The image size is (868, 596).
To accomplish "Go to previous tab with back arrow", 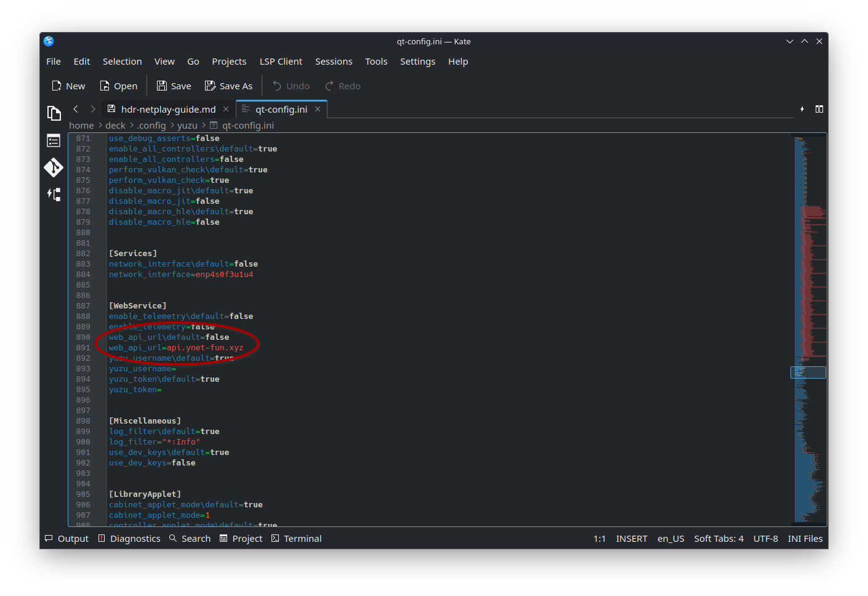I will point(76,109).
